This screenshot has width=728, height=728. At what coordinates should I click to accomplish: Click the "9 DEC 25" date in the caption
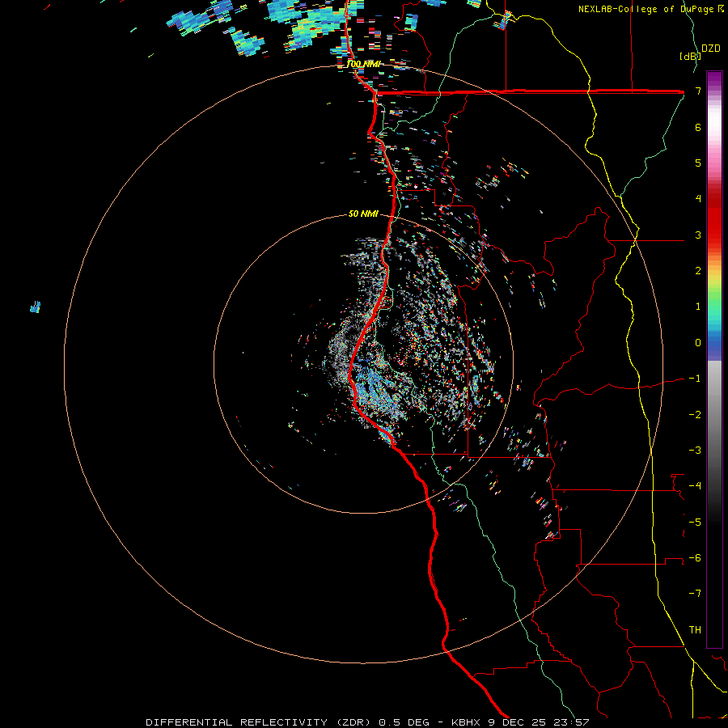[x=517, y=722]
